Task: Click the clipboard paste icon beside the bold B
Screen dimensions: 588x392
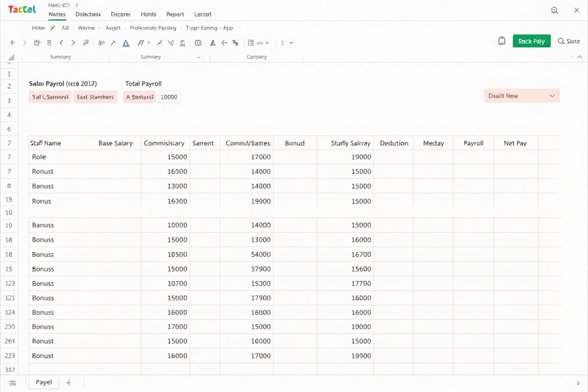Action: coord(37,43)
